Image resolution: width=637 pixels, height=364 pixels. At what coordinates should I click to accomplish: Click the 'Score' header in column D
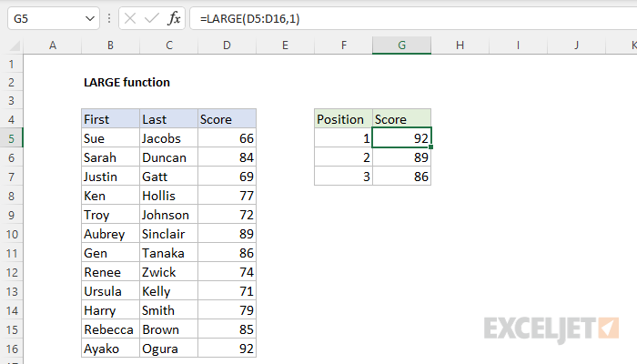click(x=227, y=119)
